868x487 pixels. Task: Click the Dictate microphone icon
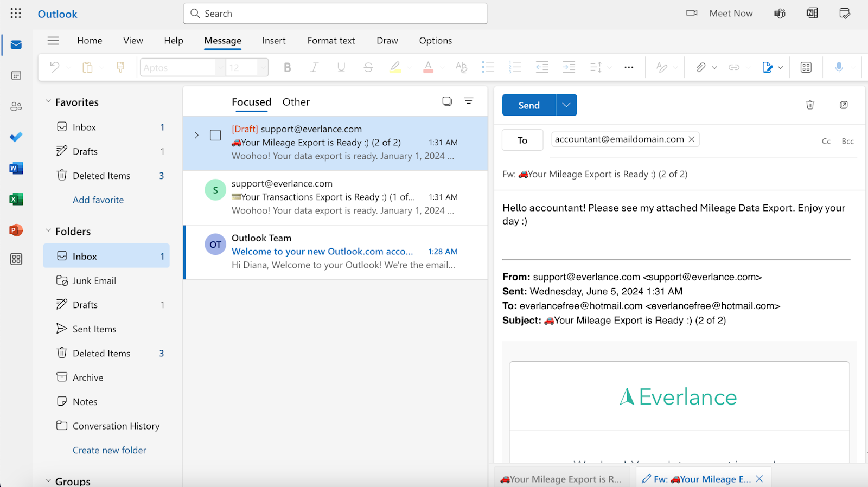839,67
